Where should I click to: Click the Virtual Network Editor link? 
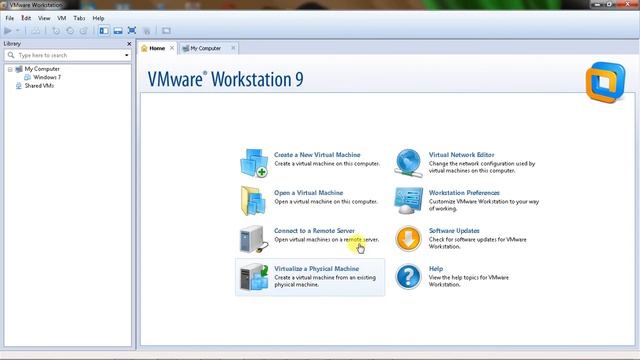click(461, 155)
